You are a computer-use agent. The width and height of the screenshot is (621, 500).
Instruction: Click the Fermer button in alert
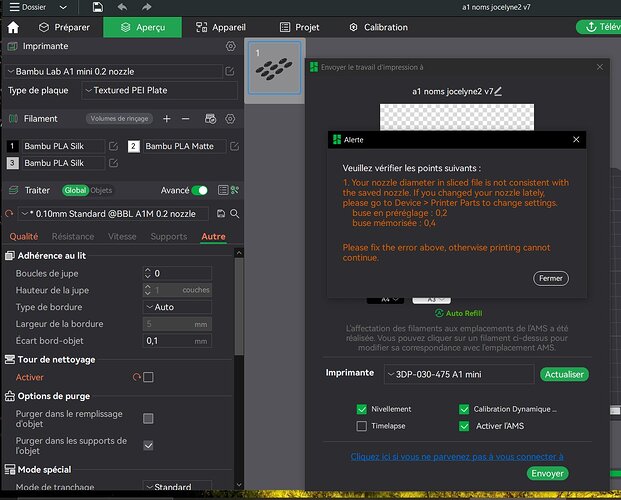click(551, 278)
